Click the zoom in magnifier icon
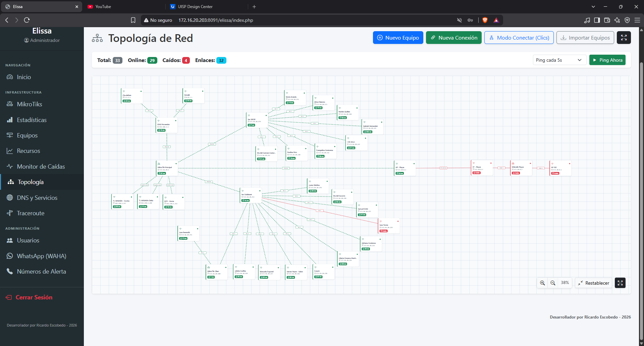The width and height of the screenshot is (644, 346). 542,283
